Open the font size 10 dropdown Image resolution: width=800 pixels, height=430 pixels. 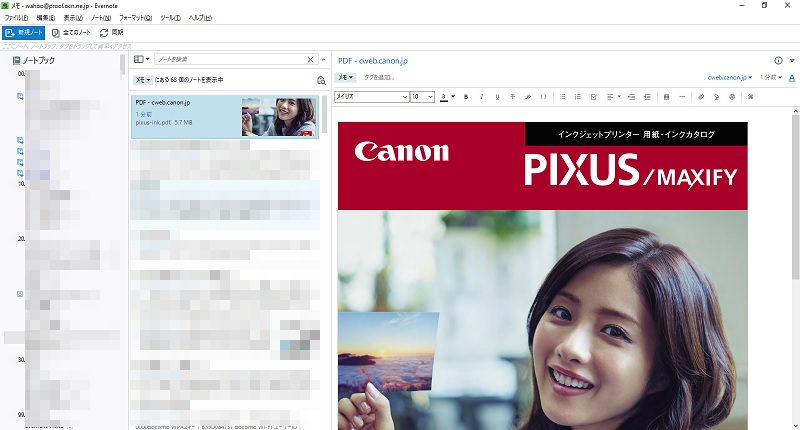[421, 97]
